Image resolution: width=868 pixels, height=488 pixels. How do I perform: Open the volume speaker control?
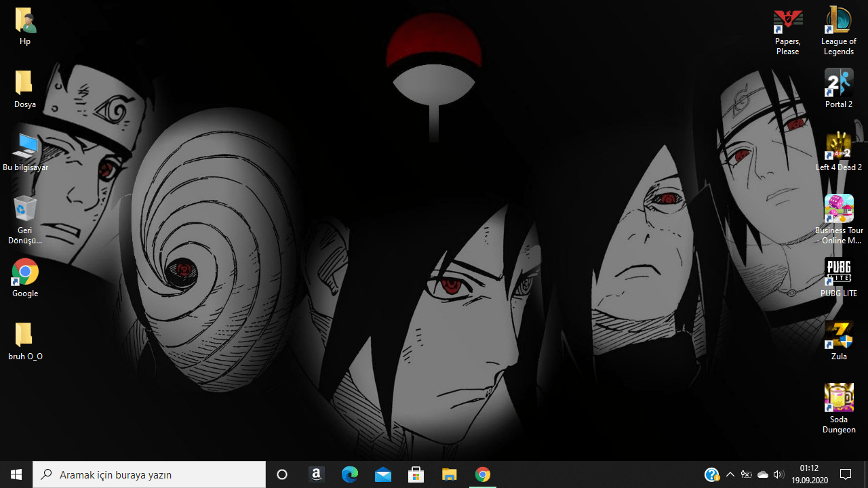point(778,474)
